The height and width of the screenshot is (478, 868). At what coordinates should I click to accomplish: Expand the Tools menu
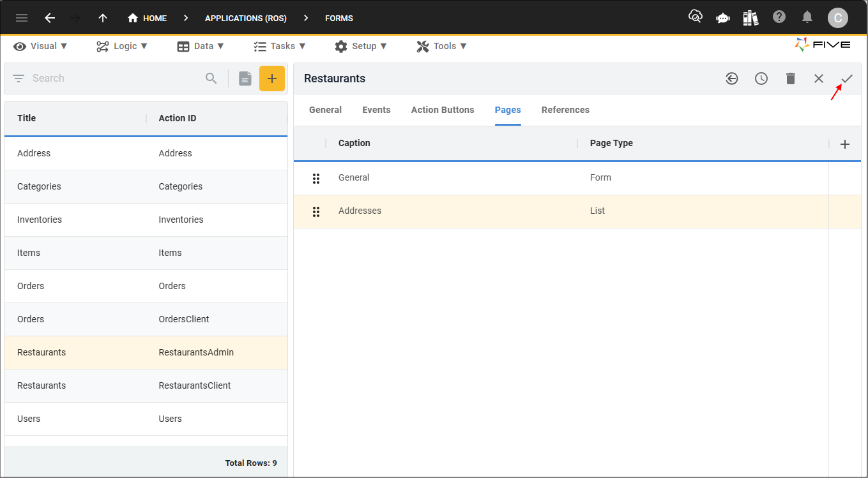pyautogui.click(x=442, y=46)
